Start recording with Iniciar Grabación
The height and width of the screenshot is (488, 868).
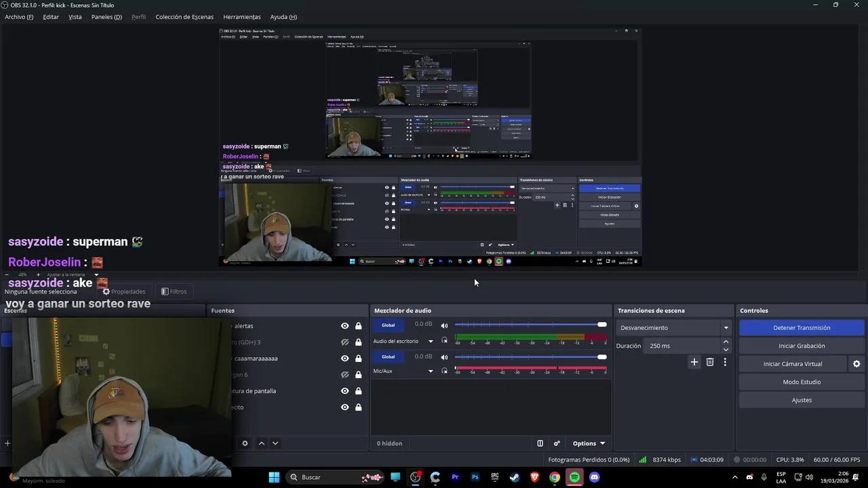click(802, 346)
